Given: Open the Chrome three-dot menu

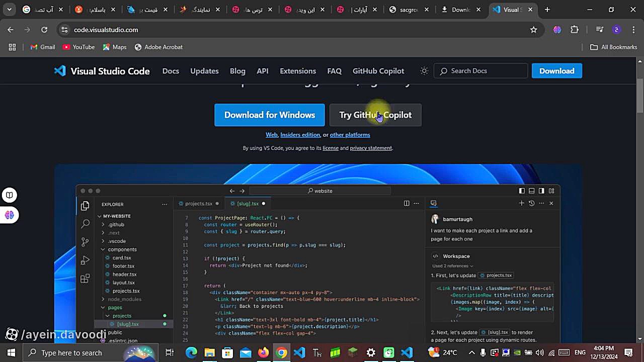Looking at the screenshot, I should [x=633, y=30].
